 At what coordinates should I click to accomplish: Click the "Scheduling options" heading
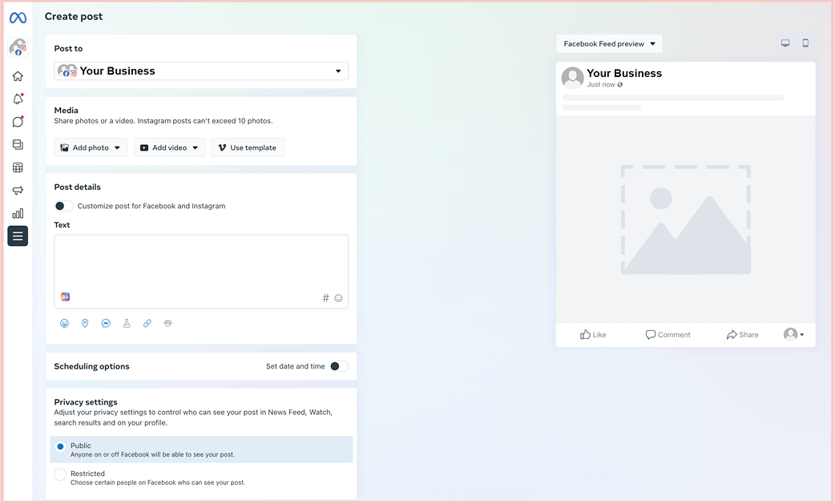(x=91, y=366)
